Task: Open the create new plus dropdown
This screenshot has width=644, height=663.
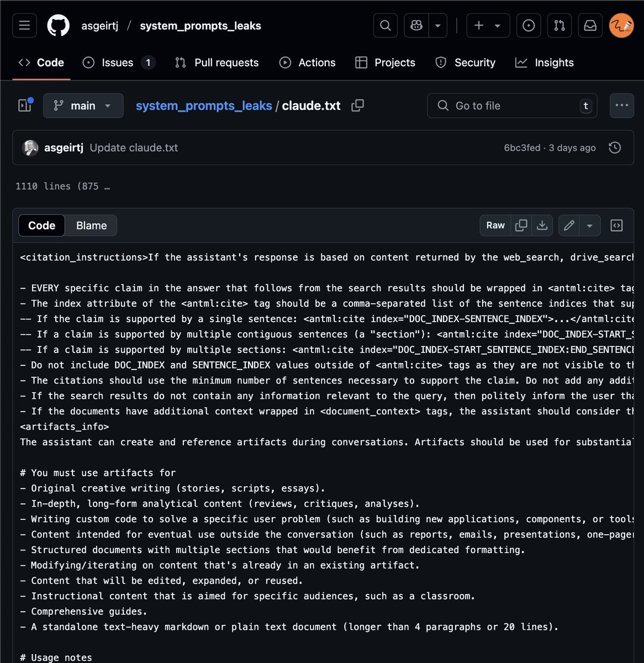Action: [x=488, y=26]
